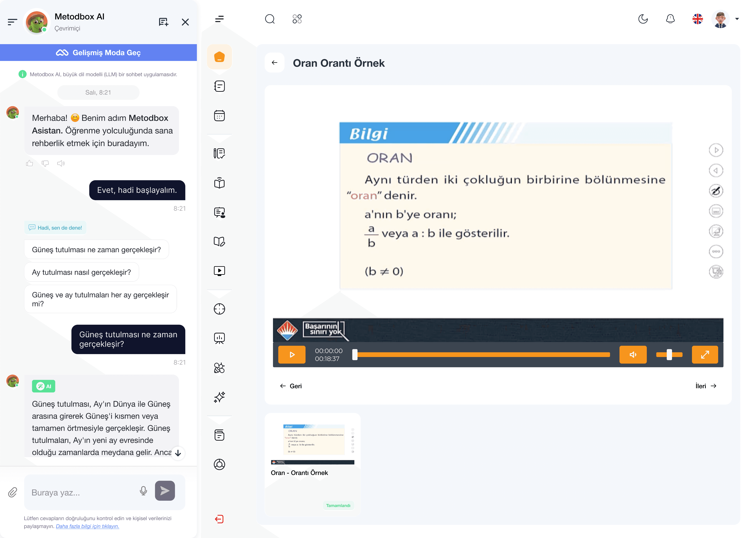Select suggestion "Ay tutulması nasıl gerçekleşir?"
Screen dimensions: 756x538
[81, 272]
